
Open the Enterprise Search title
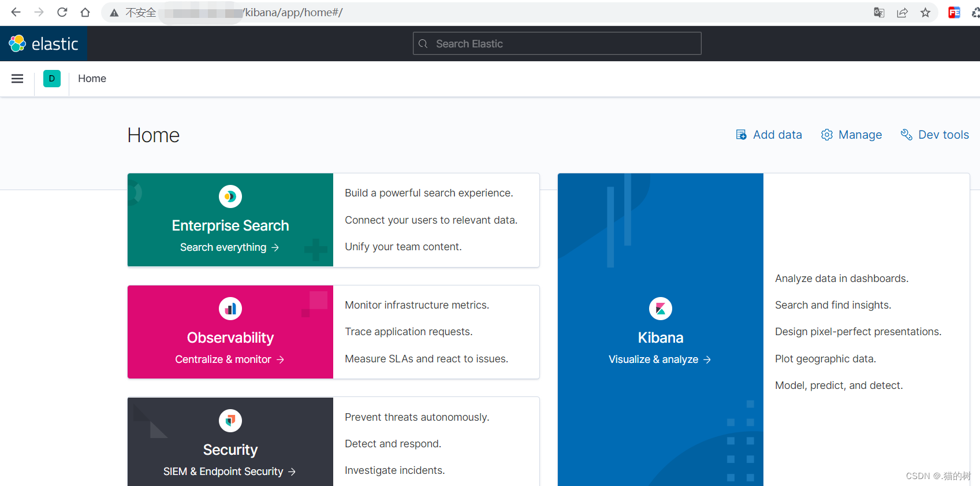point(230,225)
